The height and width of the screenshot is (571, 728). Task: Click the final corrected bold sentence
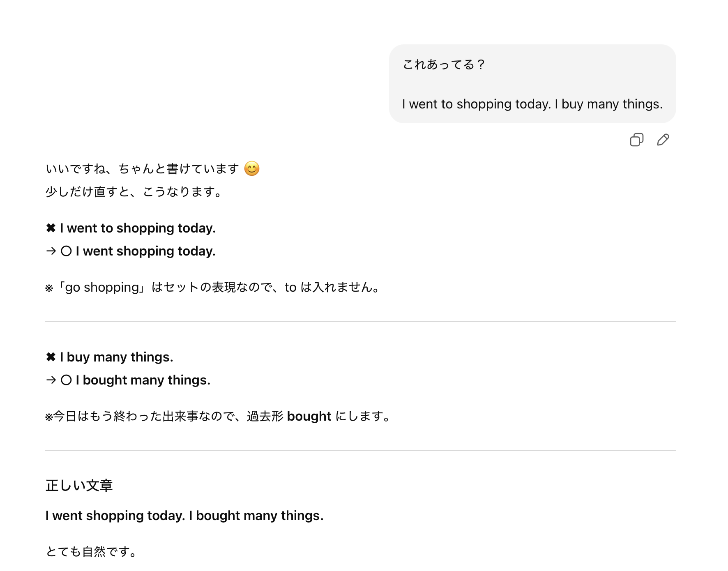pyautogui.click(x=184, y=516)
